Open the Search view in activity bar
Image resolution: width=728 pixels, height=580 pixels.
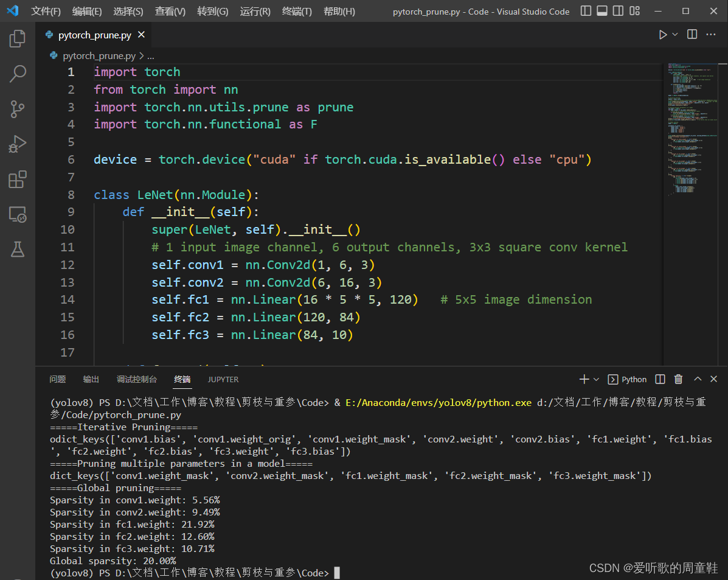point(17,74)
